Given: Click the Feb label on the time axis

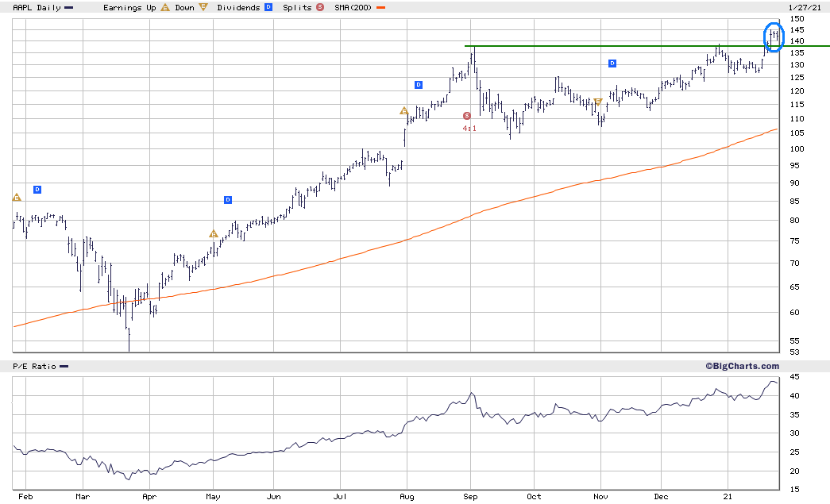Looking at the screenshot, I should (x=25, y=497).
